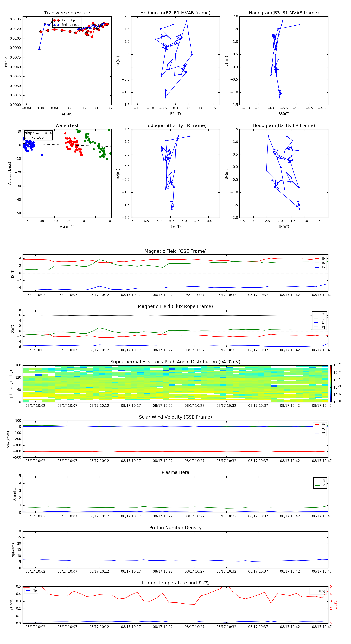Click the red 'Te/Tp' right axis label

click(336, 605)
